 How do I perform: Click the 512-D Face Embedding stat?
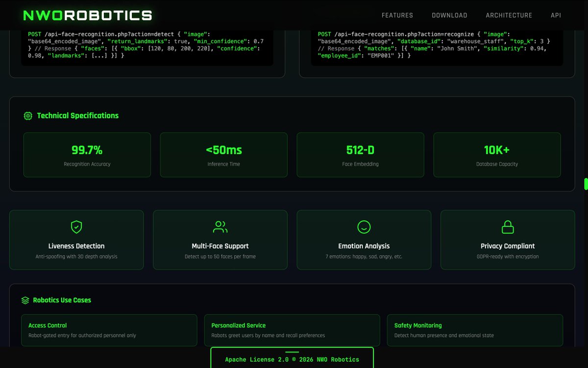pos(361,155)
